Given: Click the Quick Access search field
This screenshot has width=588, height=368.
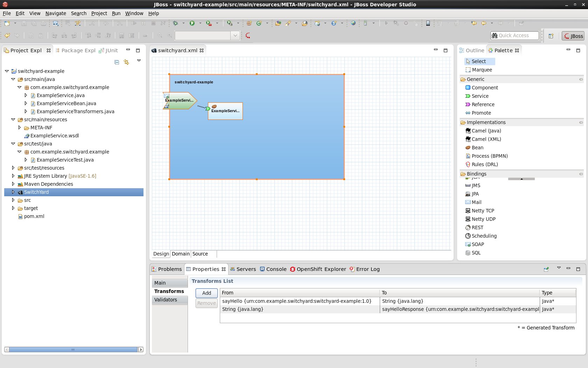Looking at the screenshot, I should (x=514, y=35).
